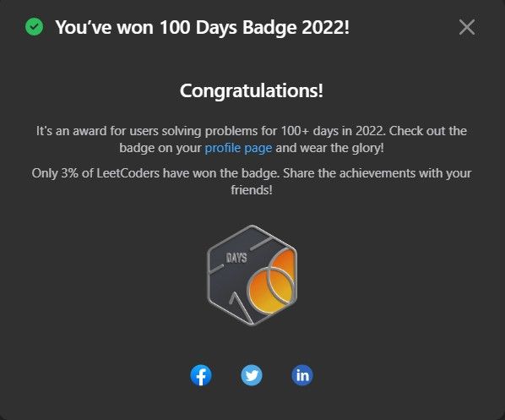The height and width of the screenshot is (420, 505).
Task: Click the word "friends!" at paragraph end
Action: [x=252, y=190]
